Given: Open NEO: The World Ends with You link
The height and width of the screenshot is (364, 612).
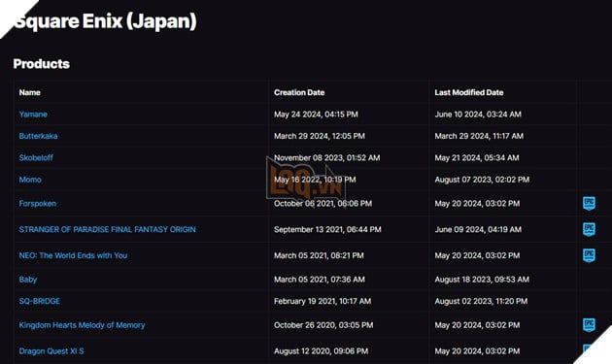Looking at the screenshot, I should [73, 255].
